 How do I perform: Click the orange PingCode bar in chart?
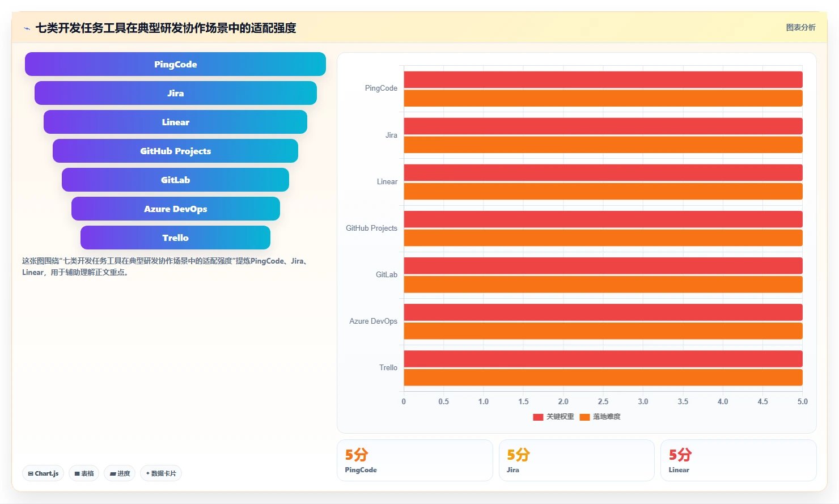click(603, 98)
